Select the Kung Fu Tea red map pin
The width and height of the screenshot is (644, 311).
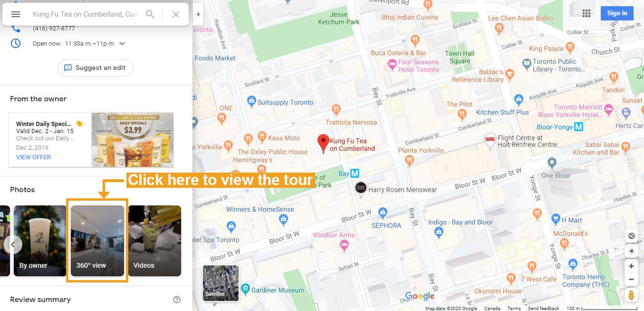click(323, 144)
